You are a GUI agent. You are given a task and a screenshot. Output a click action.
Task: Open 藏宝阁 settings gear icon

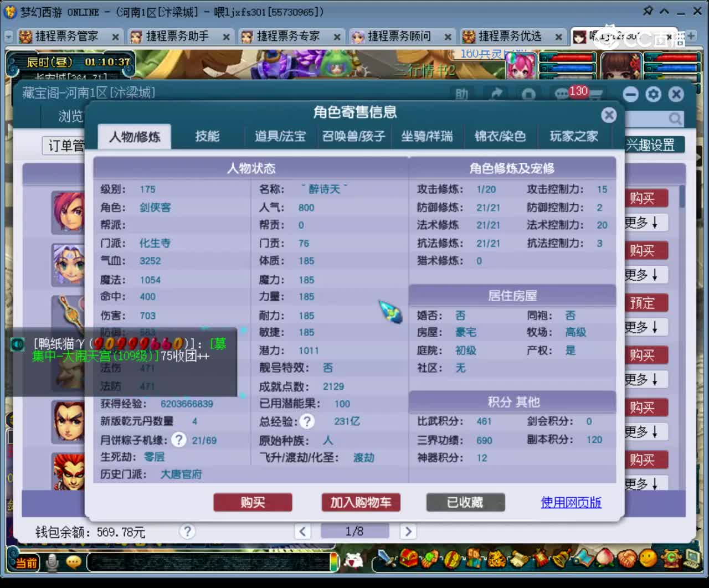click(654, 94)
